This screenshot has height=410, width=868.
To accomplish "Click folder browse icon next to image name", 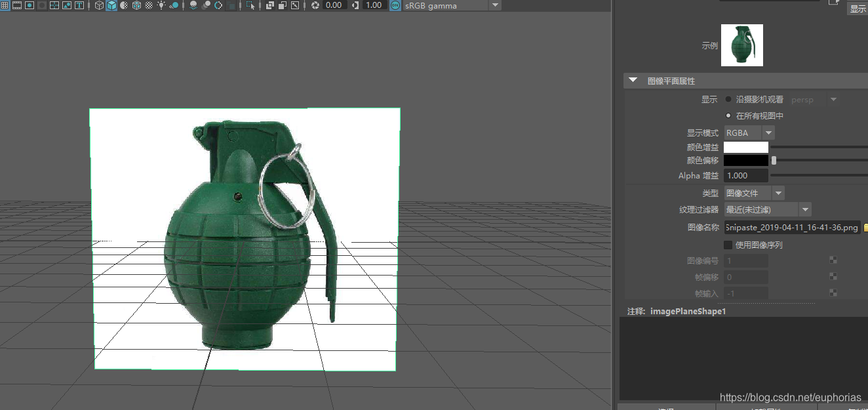I will point(865,228).
